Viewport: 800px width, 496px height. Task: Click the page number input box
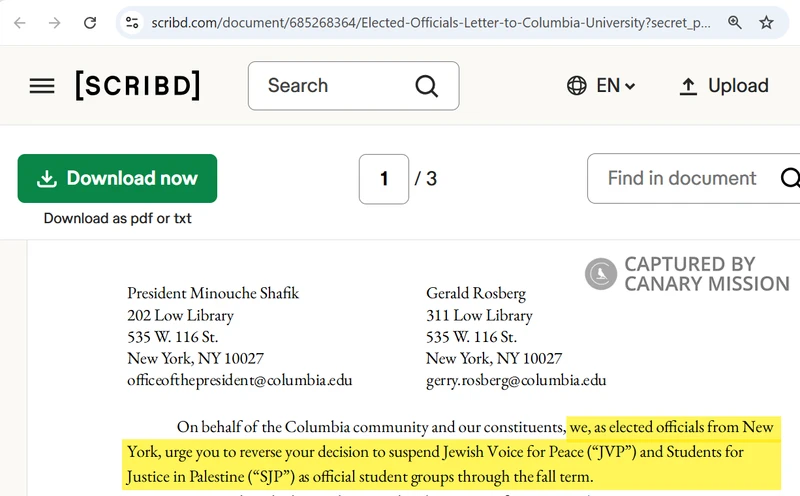click(384, 179)
